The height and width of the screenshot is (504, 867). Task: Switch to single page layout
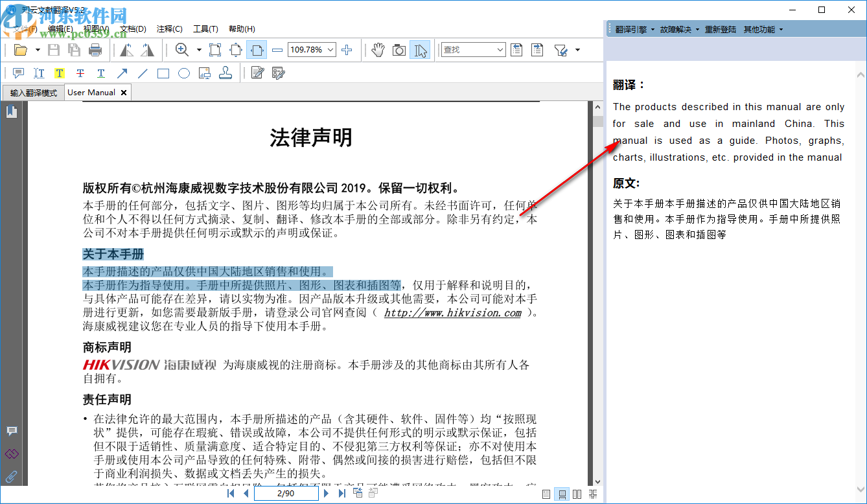click(x=546, y=494)
